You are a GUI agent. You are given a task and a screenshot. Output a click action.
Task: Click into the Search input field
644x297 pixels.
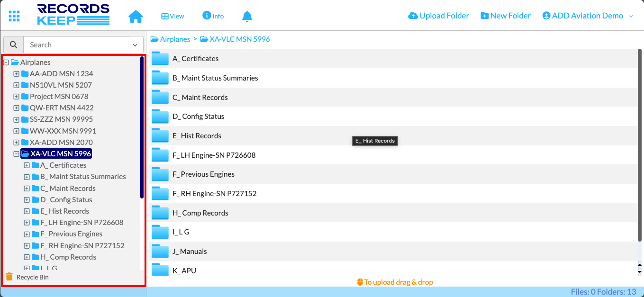tap(77, 45)
